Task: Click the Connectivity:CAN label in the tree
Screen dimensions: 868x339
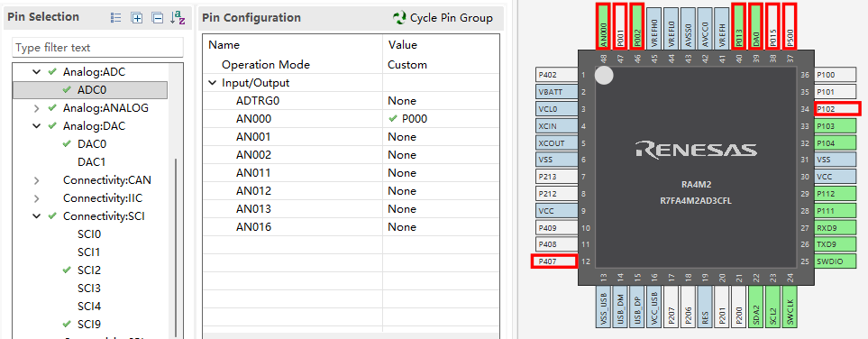Action: [107, 180]
